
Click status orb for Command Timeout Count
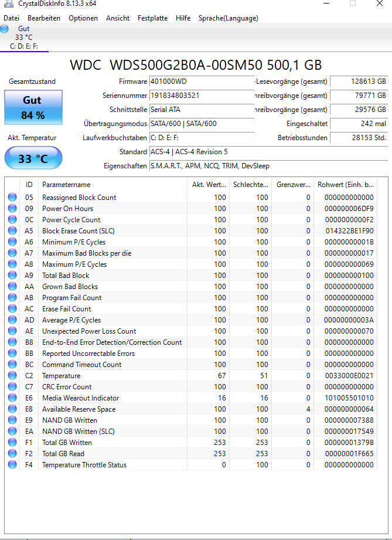(12, 364)
